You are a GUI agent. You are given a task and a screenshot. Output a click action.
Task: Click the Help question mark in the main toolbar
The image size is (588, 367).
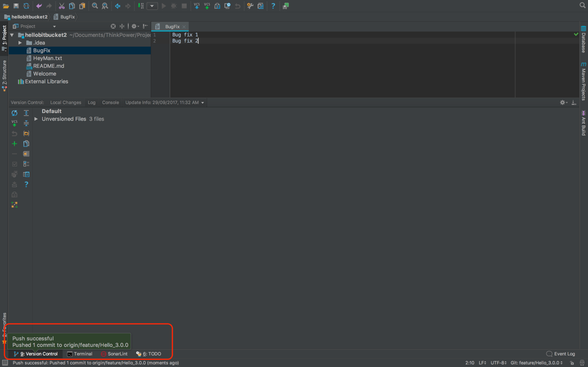pos(273,6)
